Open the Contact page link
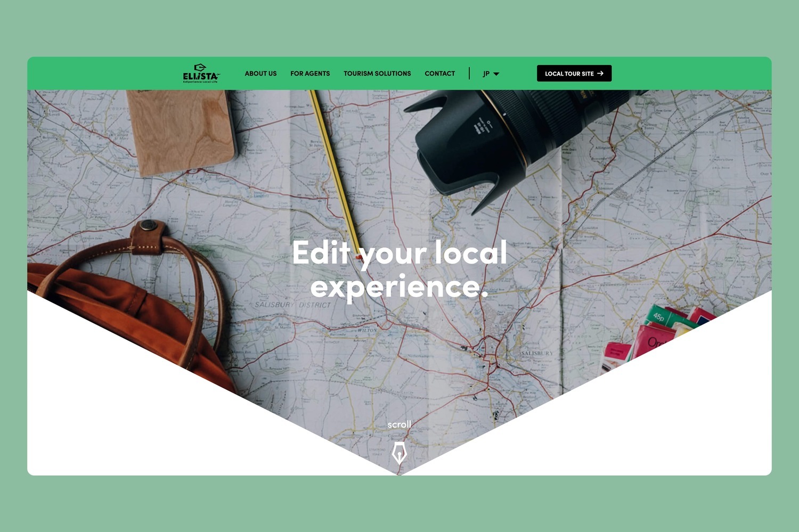 tap(440, 73)
